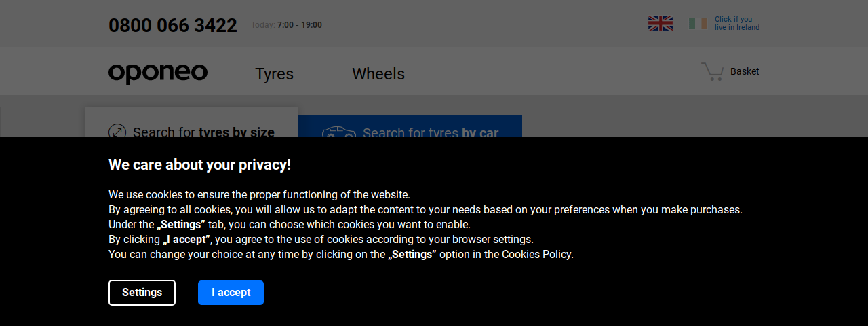Click the tyre size arrows icon

pyautogui.click(x=117, y=131)
